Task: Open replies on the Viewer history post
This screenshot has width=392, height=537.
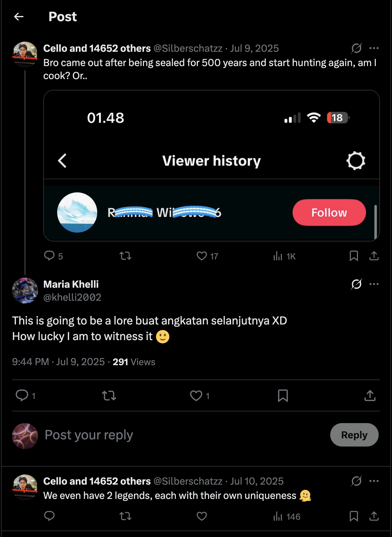Action: click(53, 256)
